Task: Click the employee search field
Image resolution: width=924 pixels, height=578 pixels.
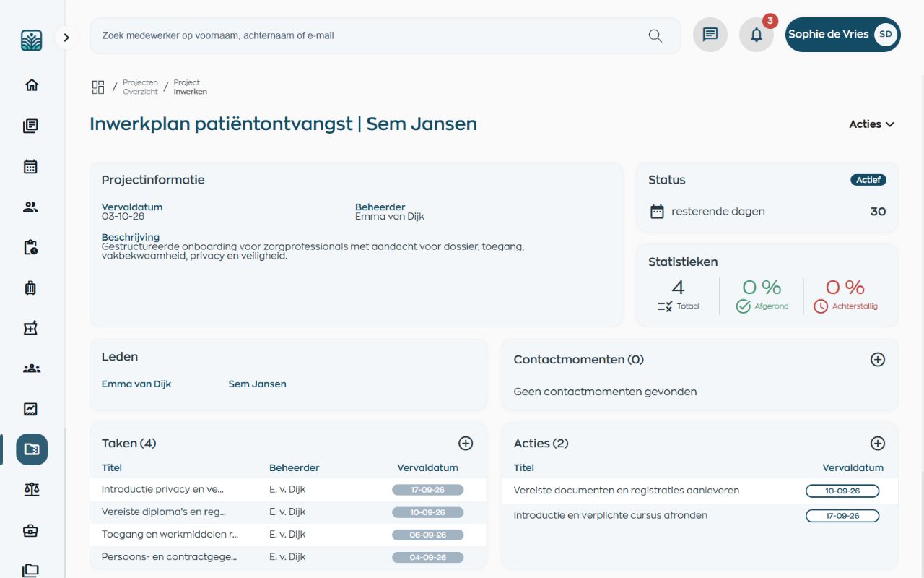Action: [385, 36]
